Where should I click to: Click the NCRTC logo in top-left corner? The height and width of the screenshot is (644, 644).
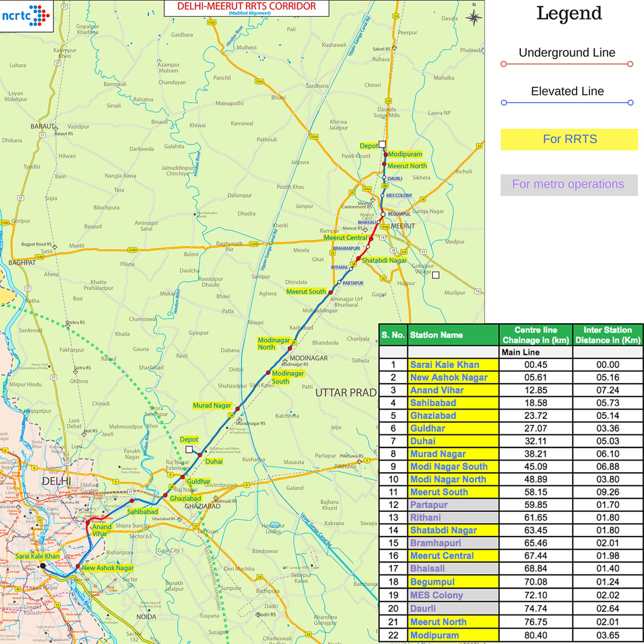tap(26, 15)
